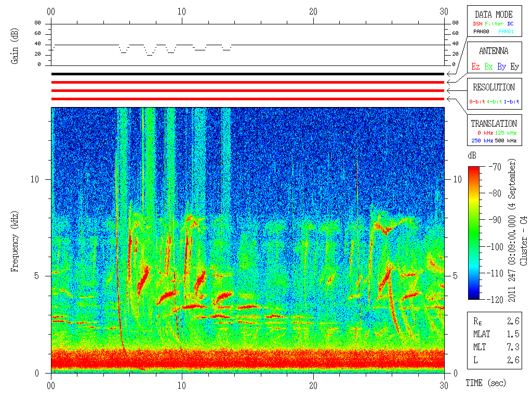This screenshot has height=399, width=532.
Task: Click the 10 second marker on bottom axis
Action: tap(182, 385)
